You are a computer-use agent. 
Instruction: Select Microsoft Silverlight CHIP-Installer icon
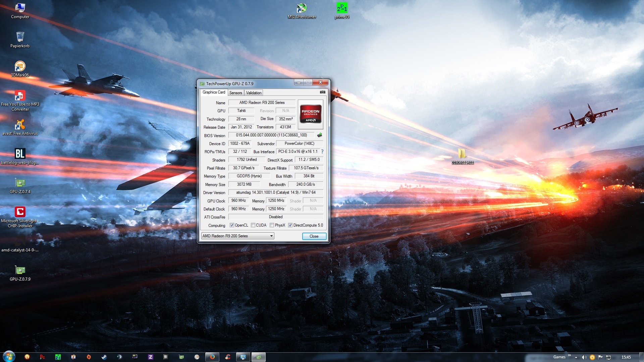pos(20,217)
